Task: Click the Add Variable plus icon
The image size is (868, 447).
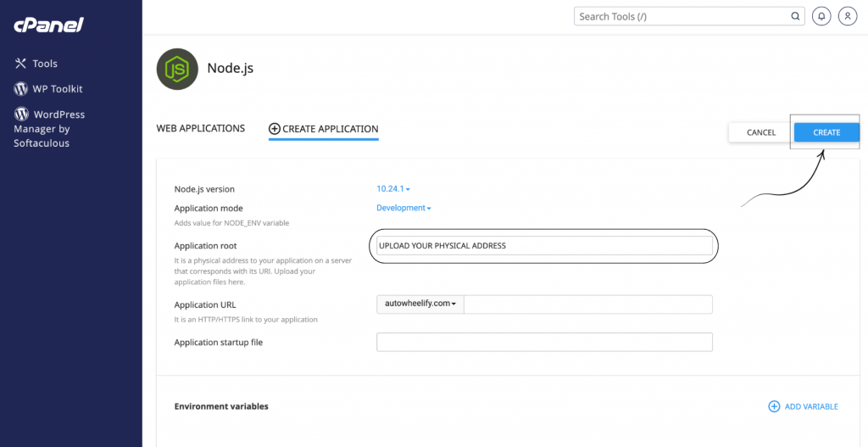Action: coord(774,406)
